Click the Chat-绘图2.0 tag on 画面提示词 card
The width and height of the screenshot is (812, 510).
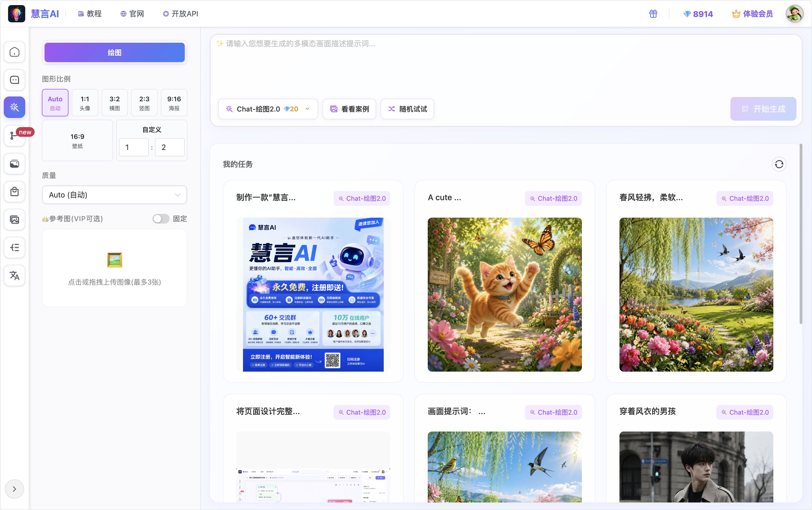point(553,412)
